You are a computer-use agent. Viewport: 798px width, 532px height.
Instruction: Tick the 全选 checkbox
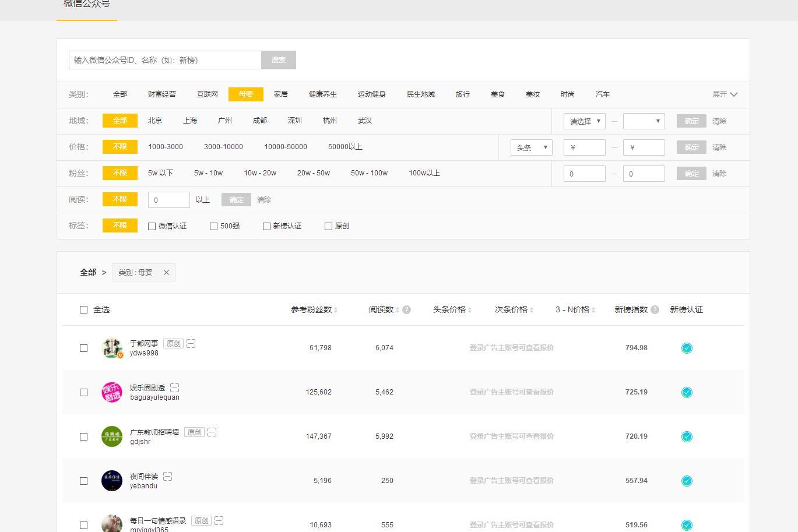pos(83,310)
